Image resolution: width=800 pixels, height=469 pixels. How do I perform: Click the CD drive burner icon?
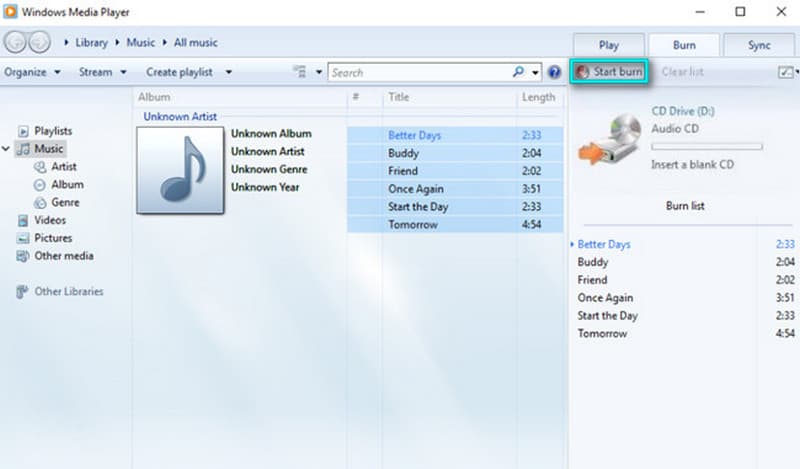point(610,139)
